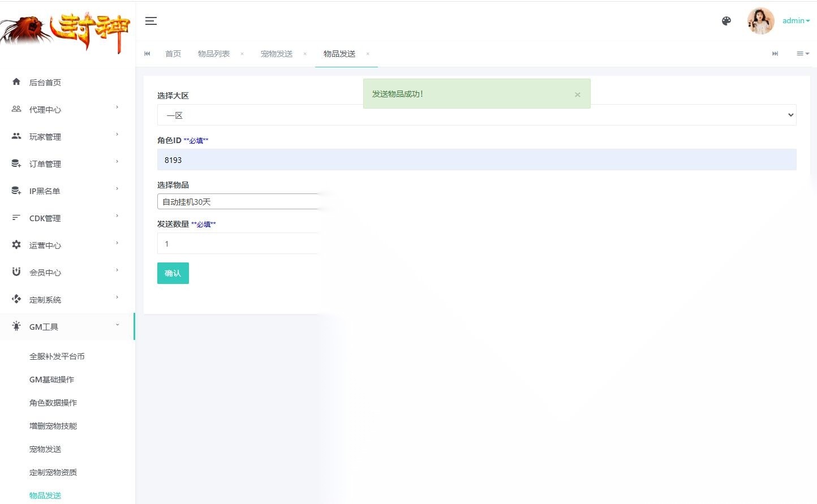Expand the 玩家管理 menu chevron
Viewport: 817px width, 504px height.
(x=117, y=134)
